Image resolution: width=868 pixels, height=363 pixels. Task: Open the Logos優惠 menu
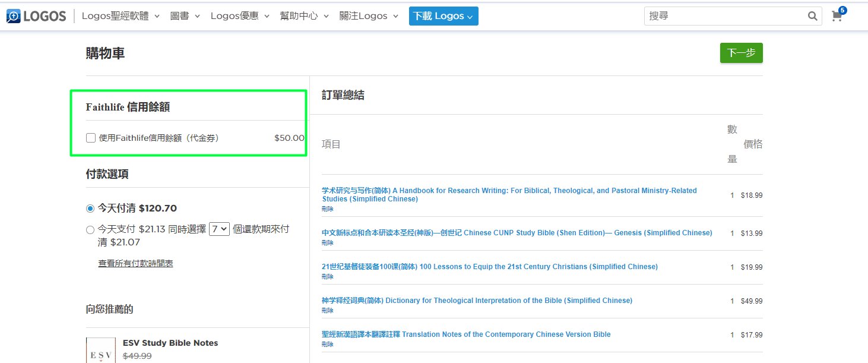pos(240,16)
